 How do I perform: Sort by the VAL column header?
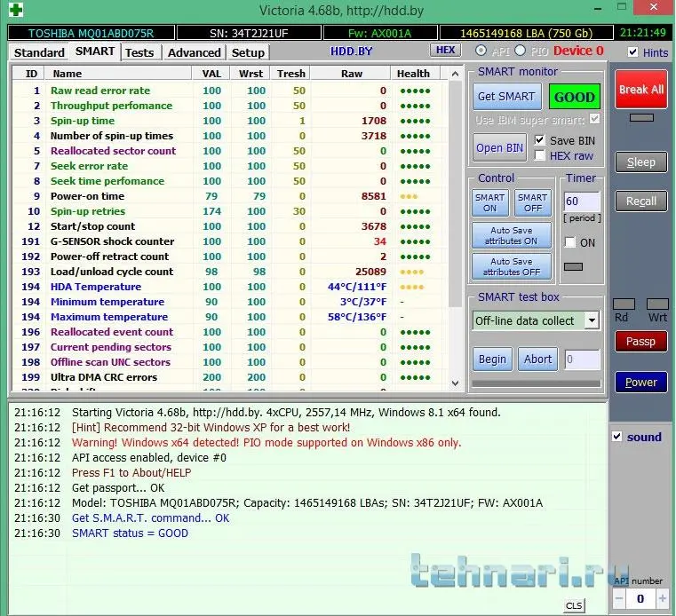coord(211,74)
